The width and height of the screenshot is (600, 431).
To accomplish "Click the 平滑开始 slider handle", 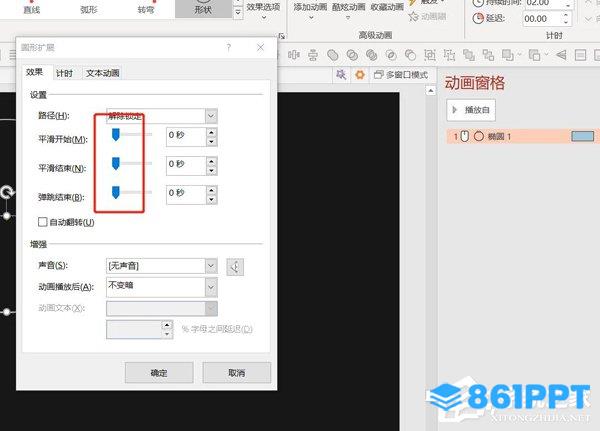I will [116, 134].
